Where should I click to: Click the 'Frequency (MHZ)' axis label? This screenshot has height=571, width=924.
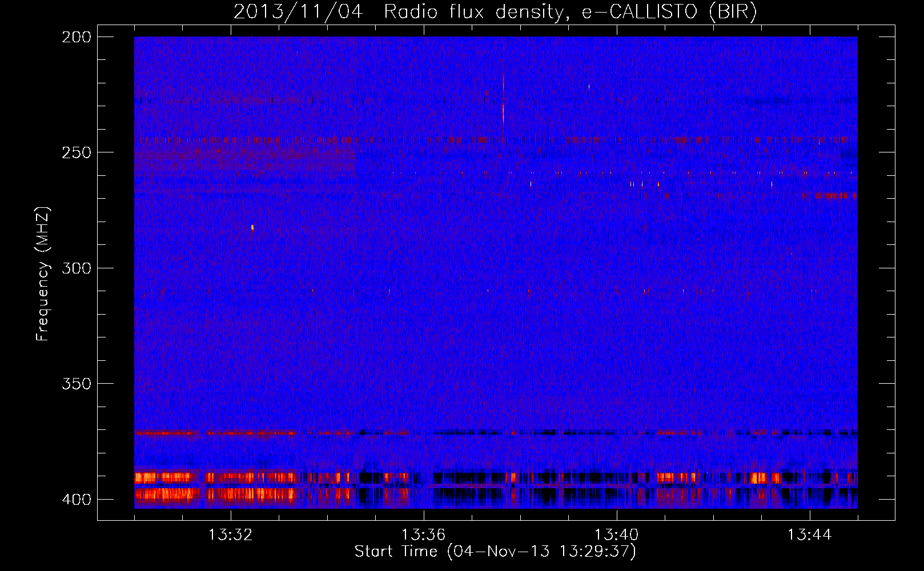(43, 274)
